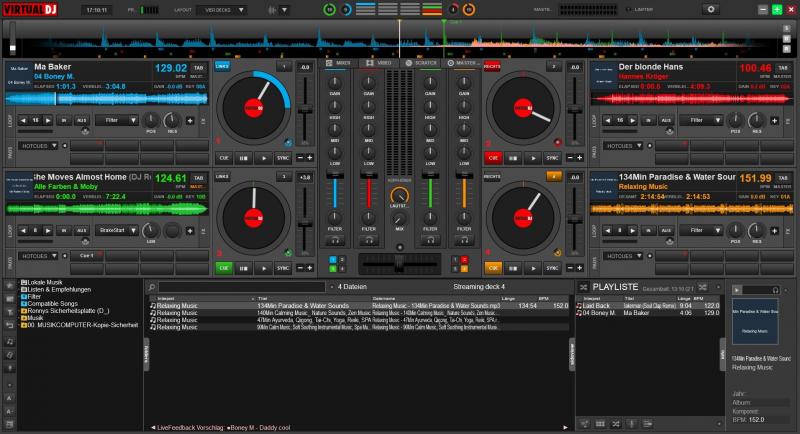Click the browser search magnifier icon
The image size is (800, 434).
(x=152, y=287)
